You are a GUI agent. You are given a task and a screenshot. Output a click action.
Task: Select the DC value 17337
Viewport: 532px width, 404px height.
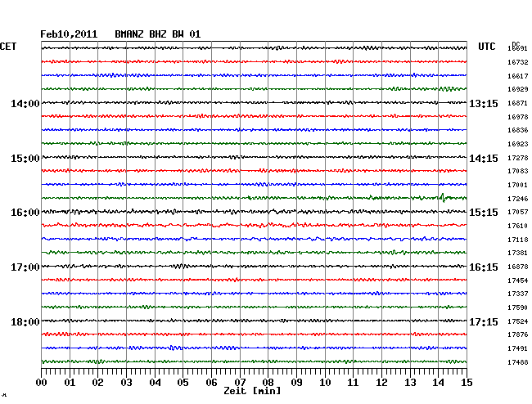coord(518,294)
